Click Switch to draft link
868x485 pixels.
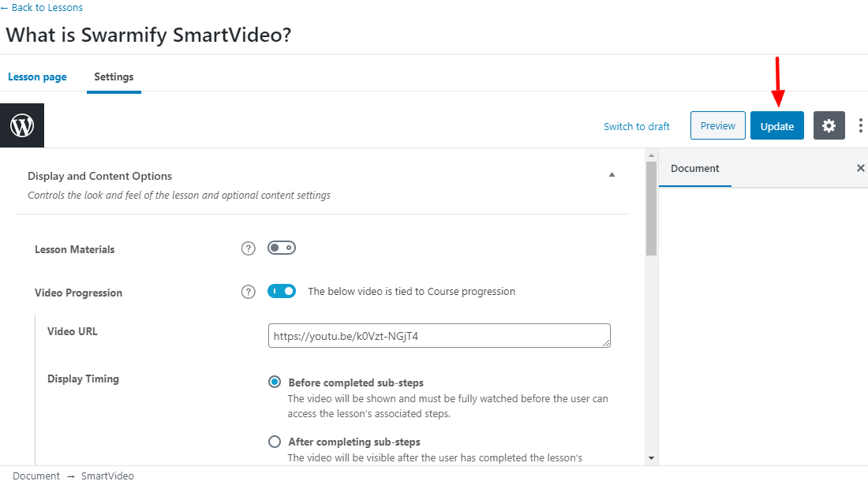click(637, 126)
